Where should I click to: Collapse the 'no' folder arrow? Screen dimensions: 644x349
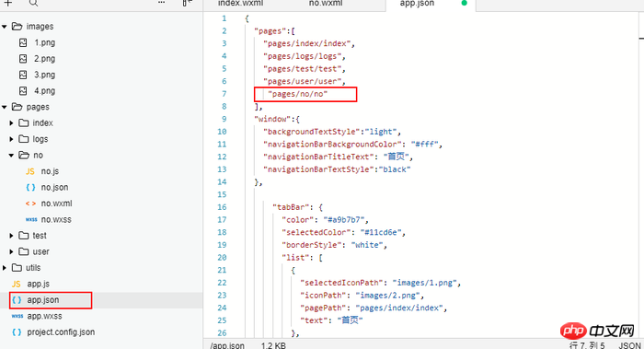tap(11, 156)
